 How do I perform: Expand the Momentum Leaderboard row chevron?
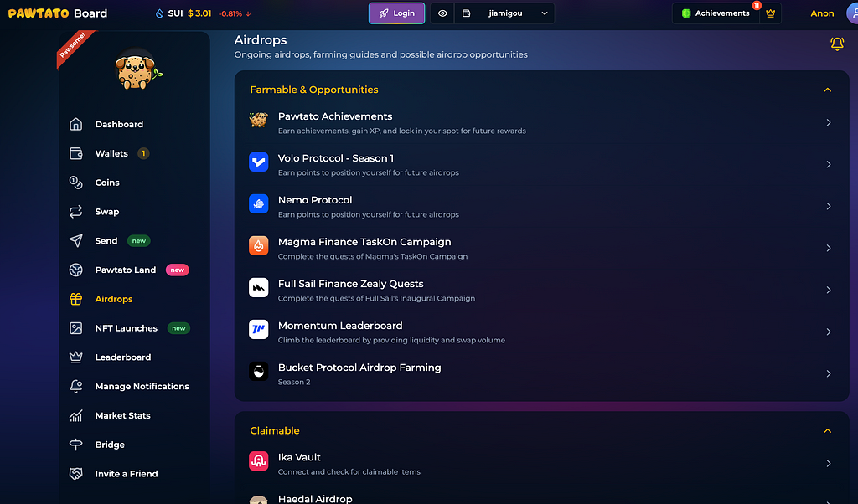[x=829, y=332]
